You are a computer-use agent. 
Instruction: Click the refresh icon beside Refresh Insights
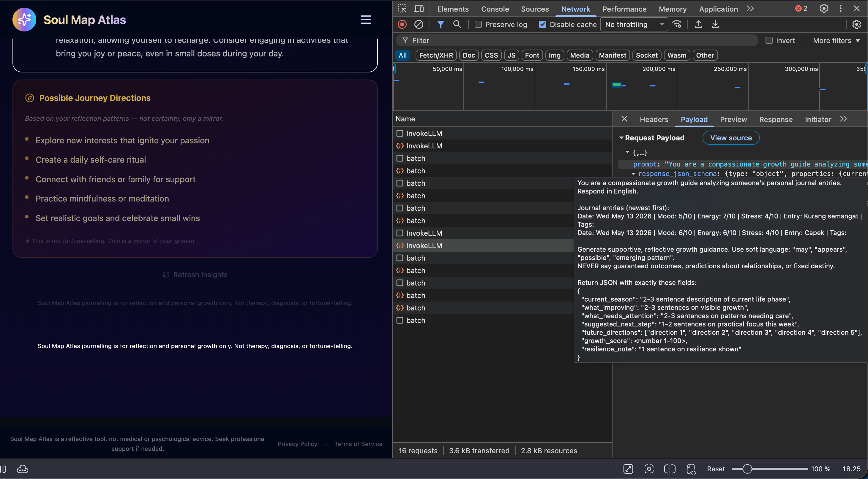(x=166, y=275)
